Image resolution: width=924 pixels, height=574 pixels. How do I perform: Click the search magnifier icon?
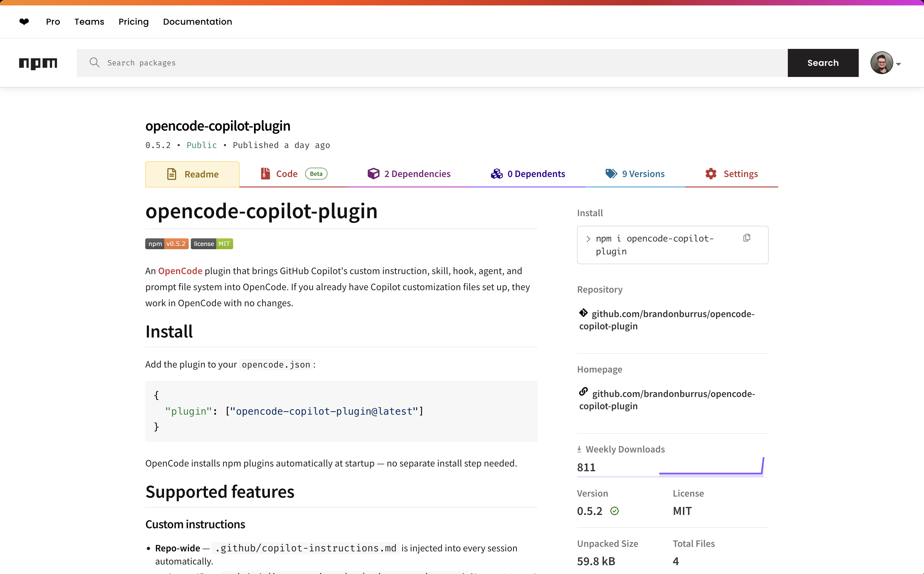95,63
